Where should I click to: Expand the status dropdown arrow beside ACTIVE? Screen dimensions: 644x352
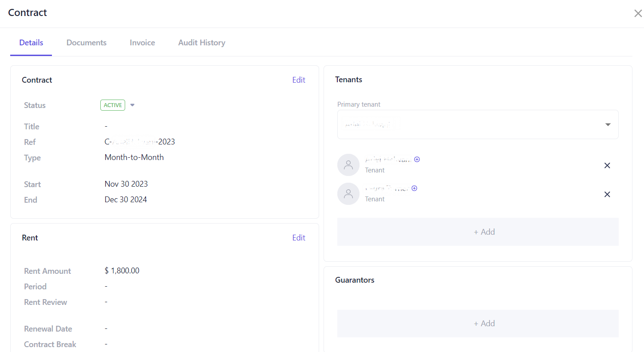132,105
